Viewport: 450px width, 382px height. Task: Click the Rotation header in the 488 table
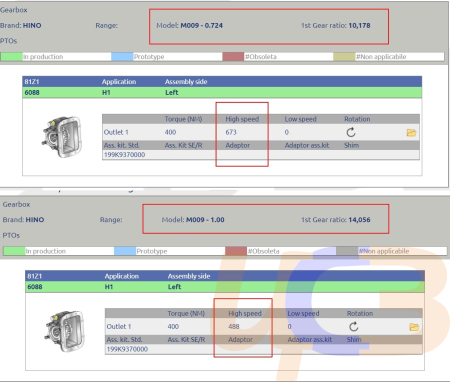point(360,313)
